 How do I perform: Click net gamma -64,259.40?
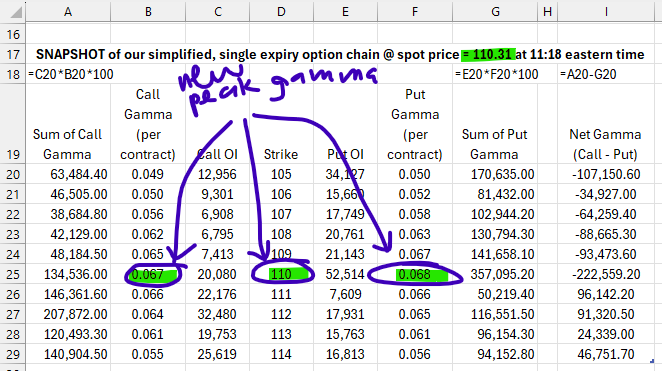[606, 214]
